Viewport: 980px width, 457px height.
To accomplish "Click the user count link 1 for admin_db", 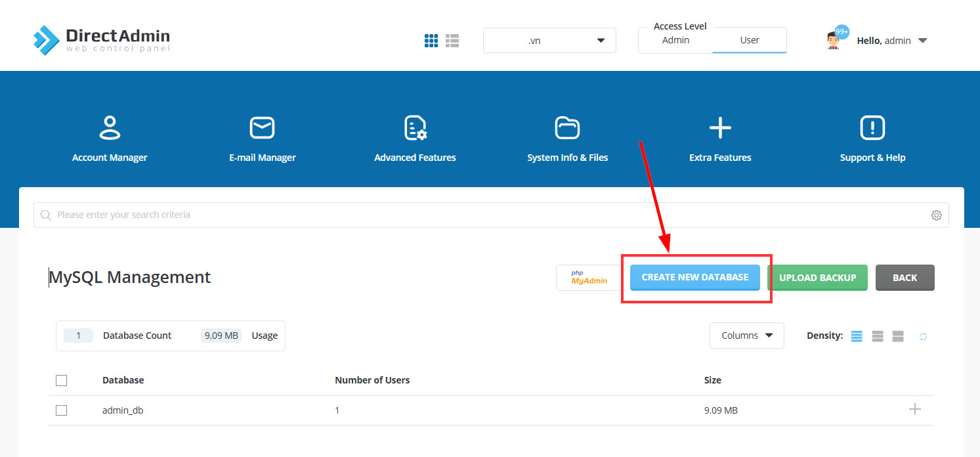I will tap(337, 410).
